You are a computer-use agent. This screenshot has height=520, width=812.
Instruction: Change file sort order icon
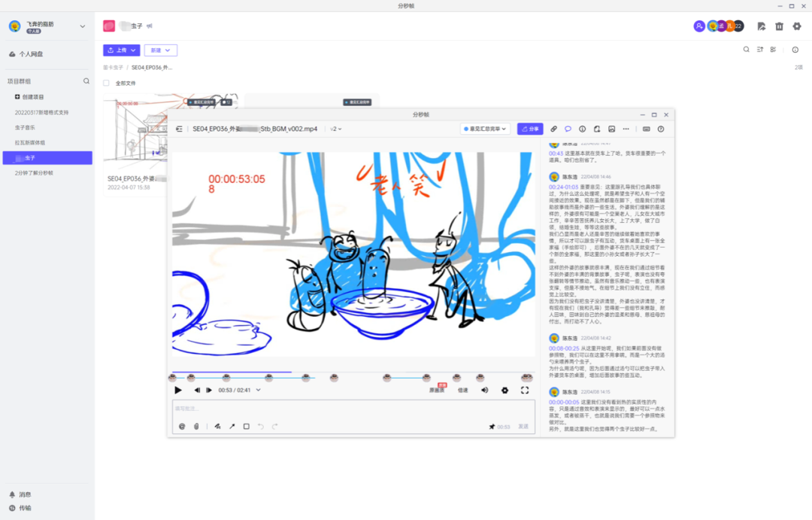coord(760,50)
